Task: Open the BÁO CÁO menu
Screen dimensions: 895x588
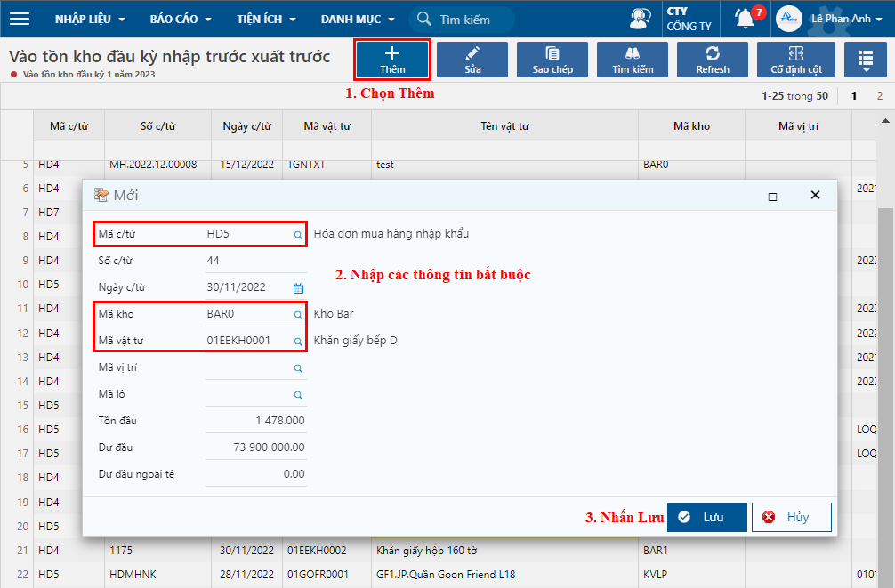Action: pos(181,19)
